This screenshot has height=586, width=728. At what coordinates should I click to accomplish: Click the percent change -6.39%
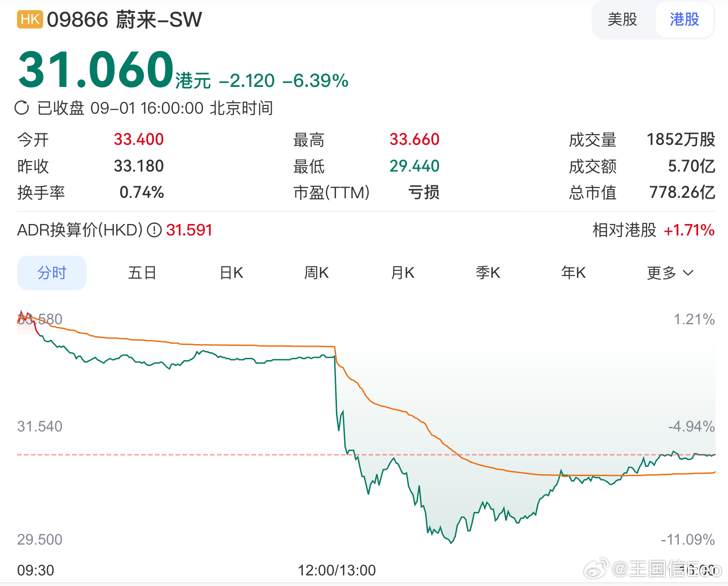315,80
